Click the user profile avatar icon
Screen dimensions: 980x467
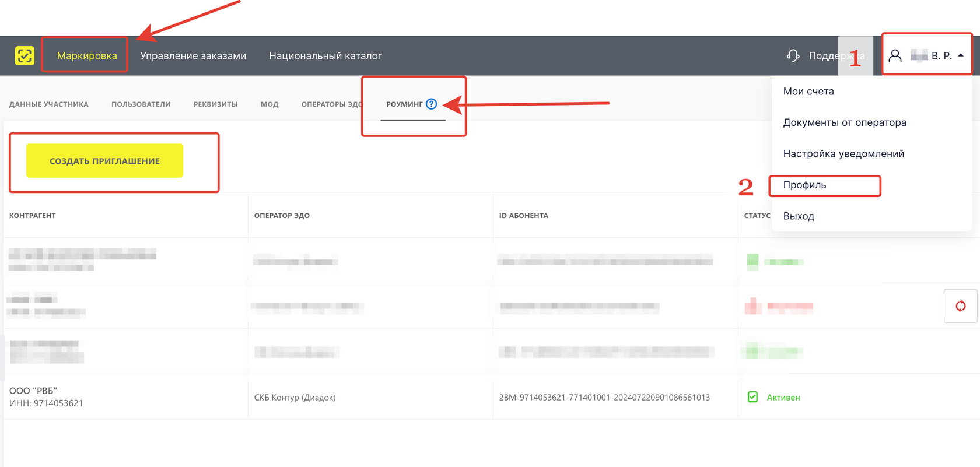895,55
